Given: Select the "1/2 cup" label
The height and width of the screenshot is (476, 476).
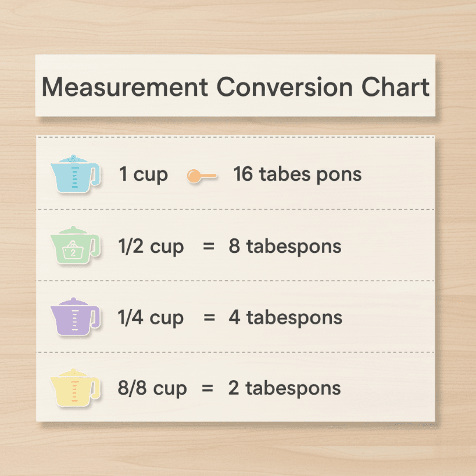Looking at the screenshot, I should [x=151, y=246].
